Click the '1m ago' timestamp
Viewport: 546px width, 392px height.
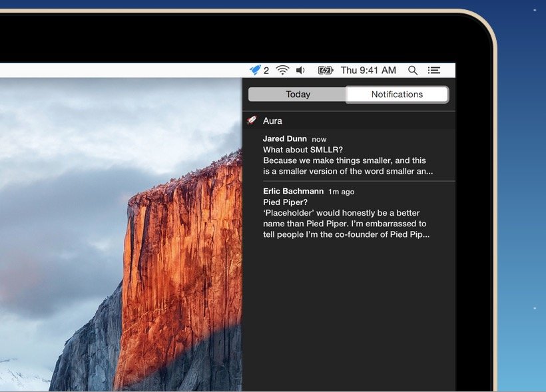pyautogui.click(x=341, y=192)
